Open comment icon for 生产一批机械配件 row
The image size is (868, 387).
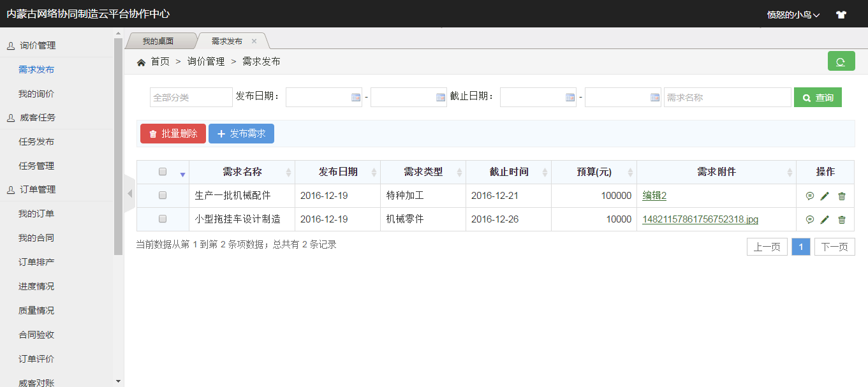coord(809,196)
